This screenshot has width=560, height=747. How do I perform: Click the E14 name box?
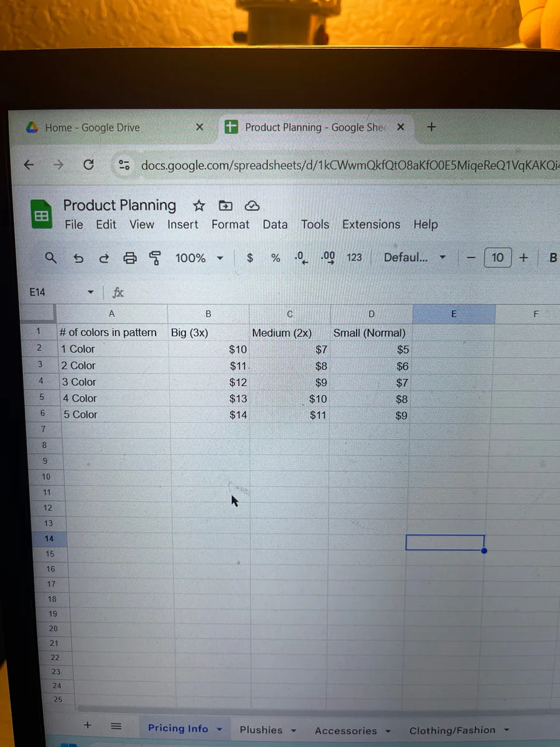pos(37,293)
